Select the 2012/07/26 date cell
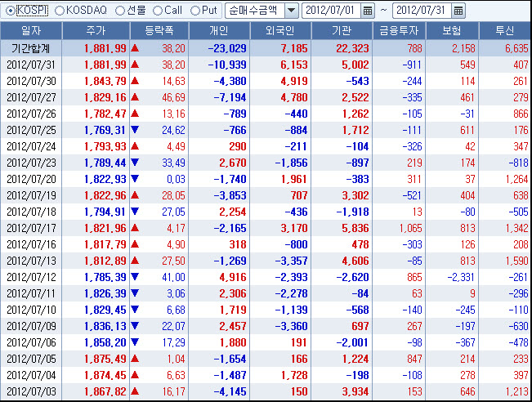The height and width of the screenshot is (402, 532). pos(31,114)
